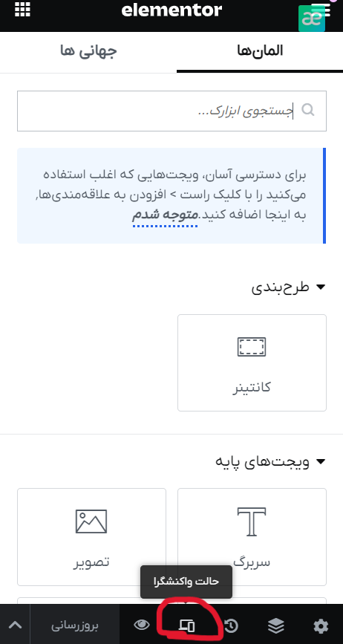This screenshot has height=644, width=343.
Task: Toggle preview with the eye icon
Action: pos(142,625)
